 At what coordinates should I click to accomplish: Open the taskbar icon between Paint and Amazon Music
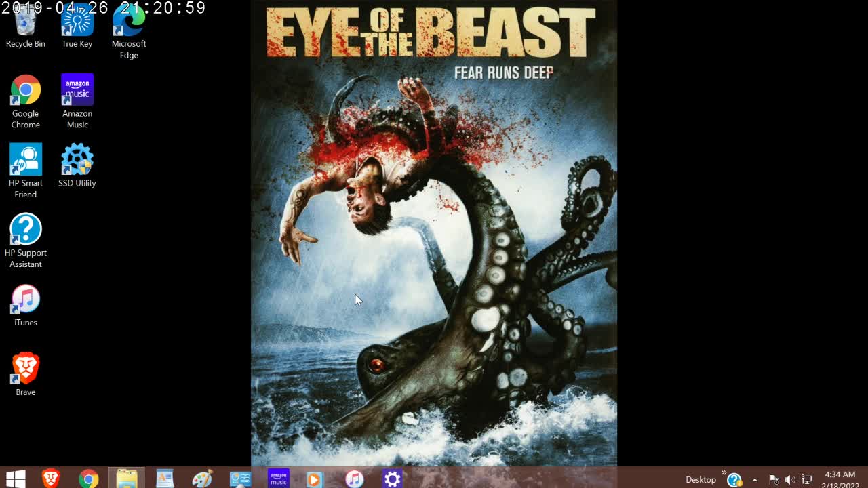click(241, 479)
